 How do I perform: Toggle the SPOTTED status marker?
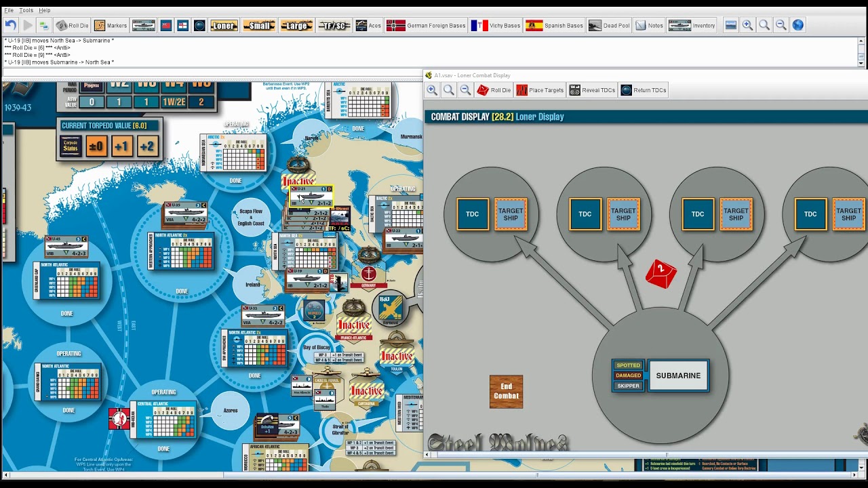pos(628,365)
